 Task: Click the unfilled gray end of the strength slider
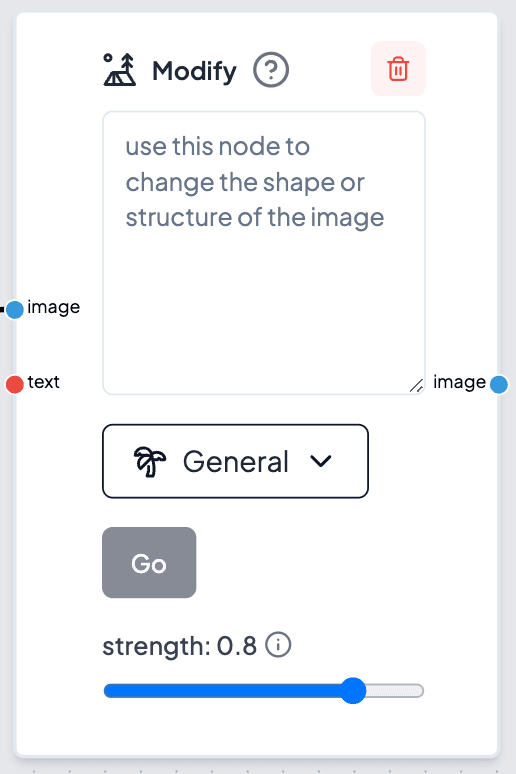click(x=395, y=691)
